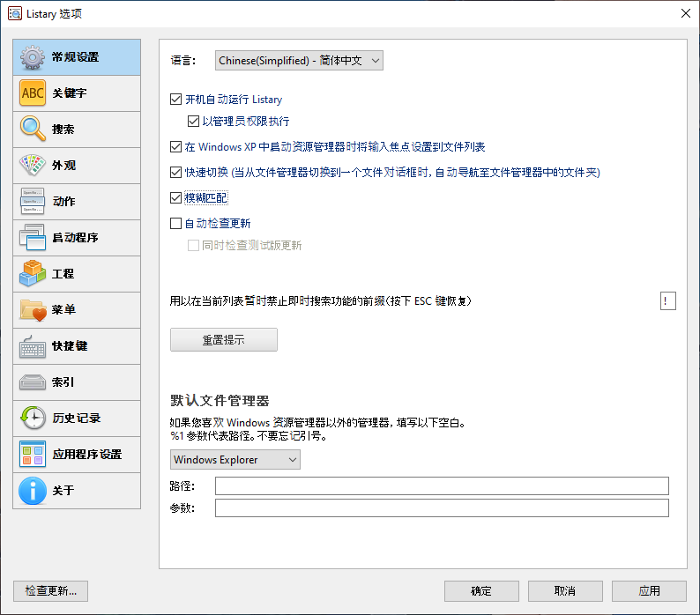Switch to the 索引 settings tab

pyautogui.click(x=77, y=382)
